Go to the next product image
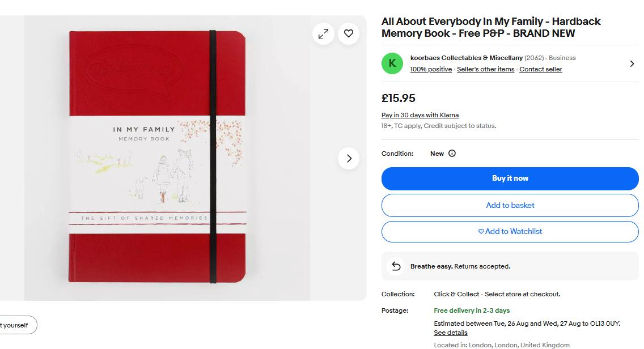The image size is (644, 349). [349, 158]
